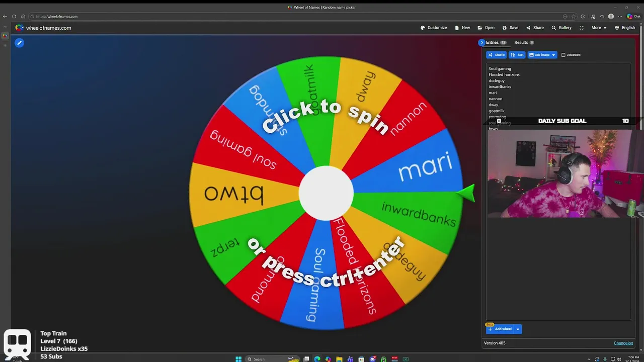Go back in the browser

point(5,17)
